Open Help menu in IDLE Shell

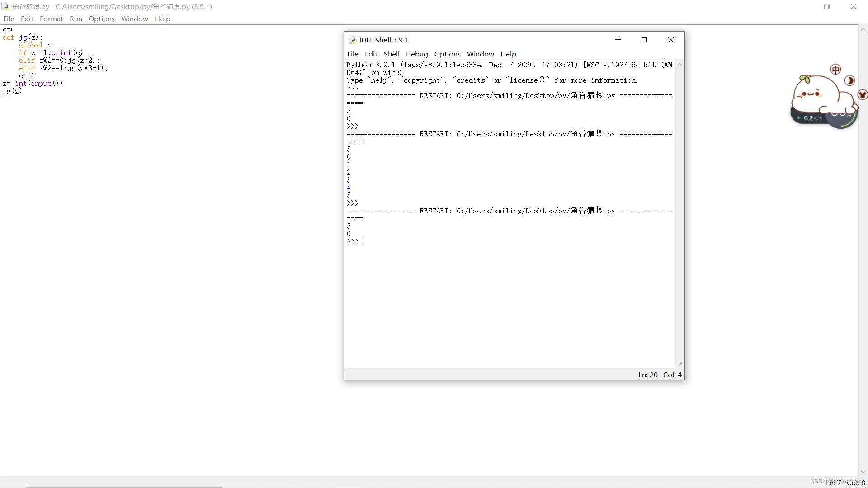[x=508, y=54]
